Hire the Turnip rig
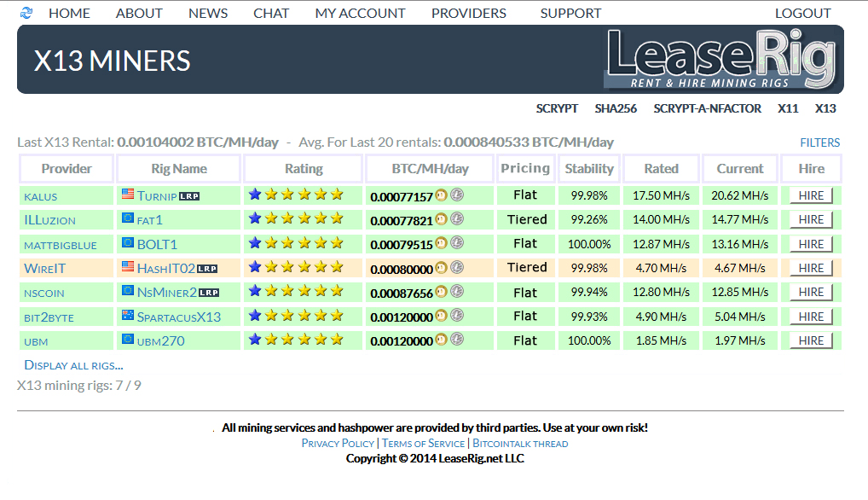868x500 pixels. (811, 196)
